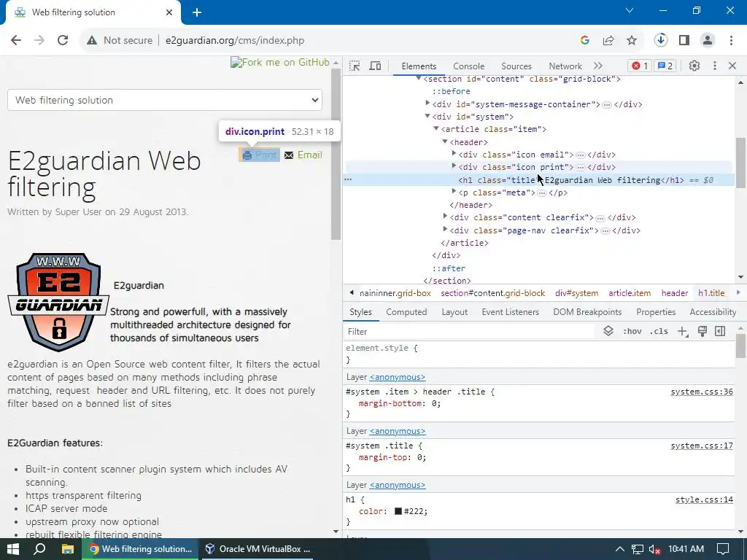This screenshot has width=747, height=560.
Task: Open the system.css:17 source link
Action: [x=702, y=446]
